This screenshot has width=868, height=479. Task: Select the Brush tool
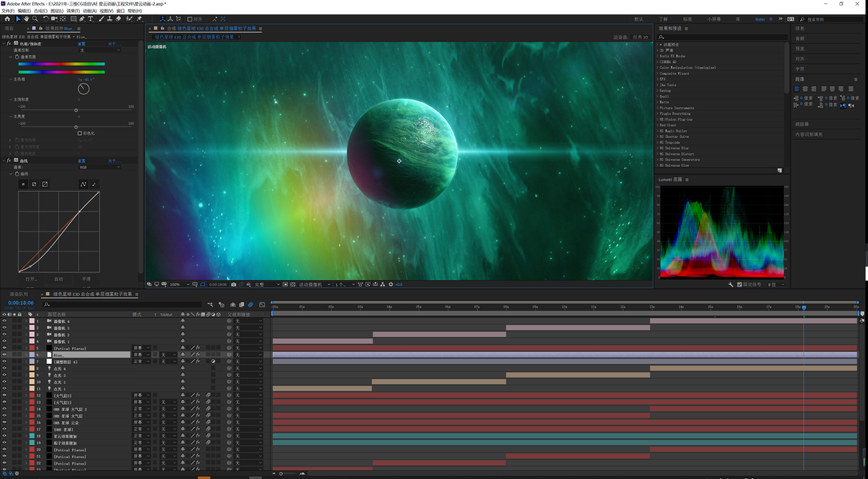pos(101,19)
